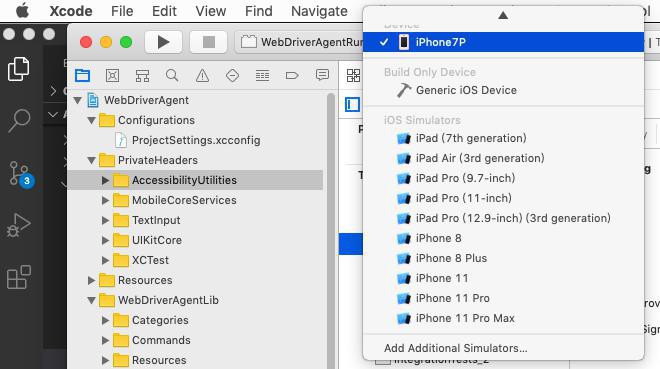Stop the running task with Stop button

click(209, 42)
